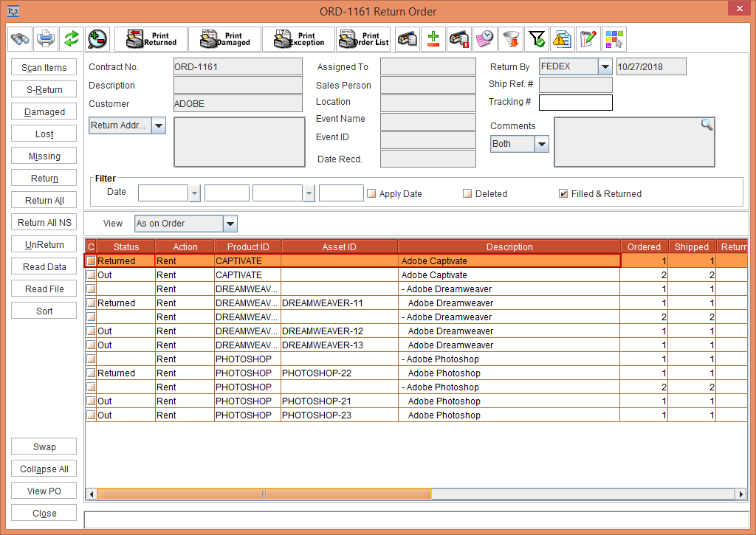Uncheck the Filled & Returned checkbox
This screenshot has width=756, height=535.
(x=564, y=194)
